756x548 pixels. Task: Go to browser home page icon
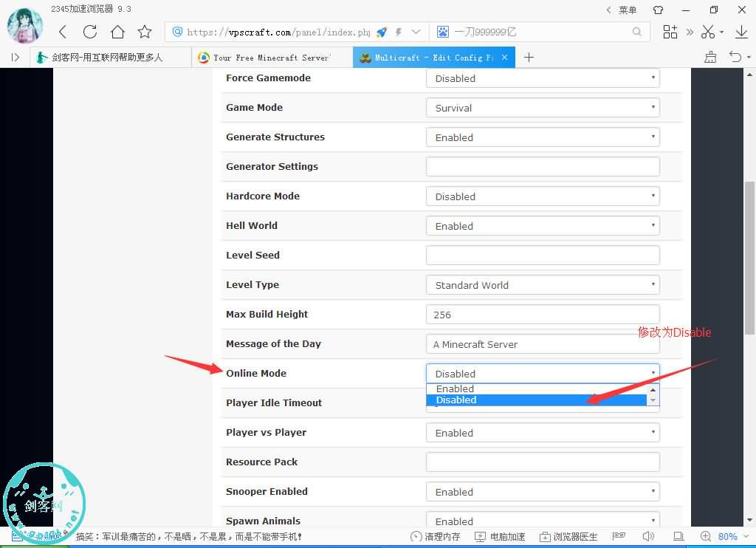[117, 32]
